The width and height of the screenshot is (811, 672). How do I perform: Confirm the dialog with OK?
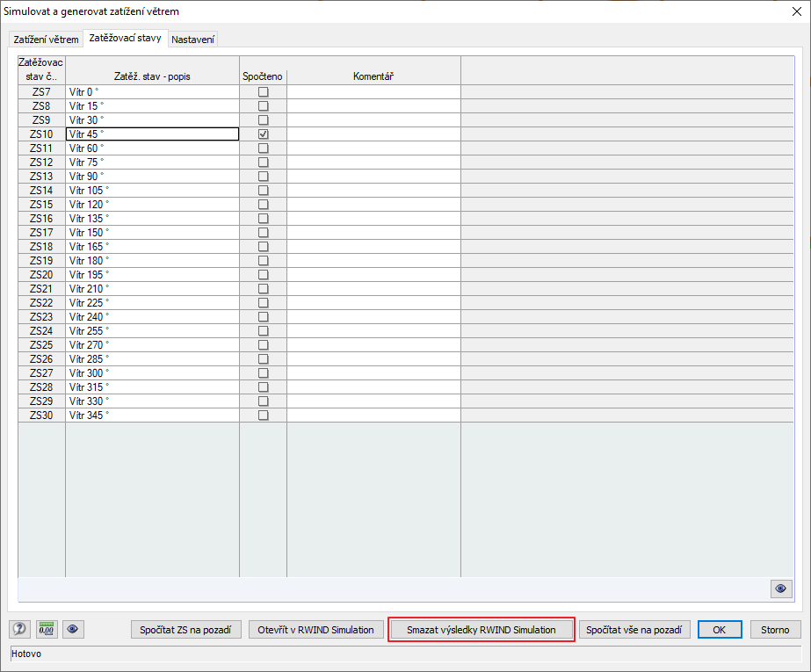pos(719,629)
